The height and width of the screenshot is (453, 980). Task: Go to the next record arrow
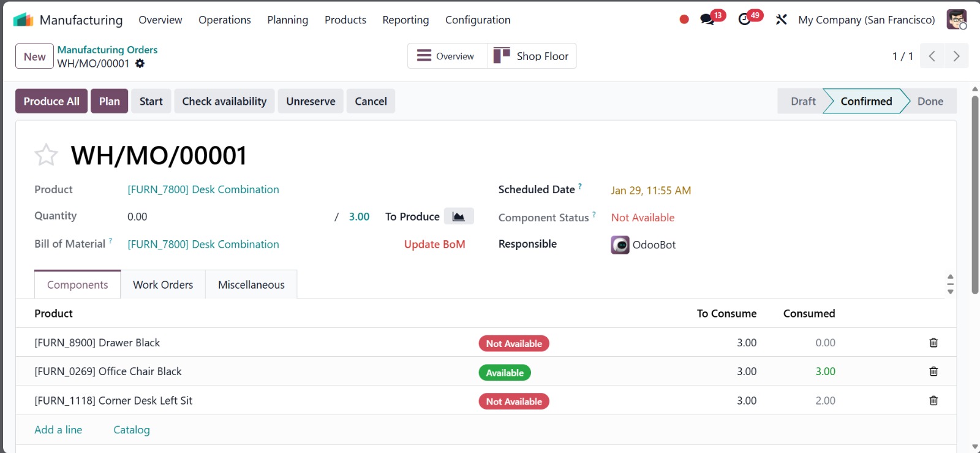pos(956,56)
